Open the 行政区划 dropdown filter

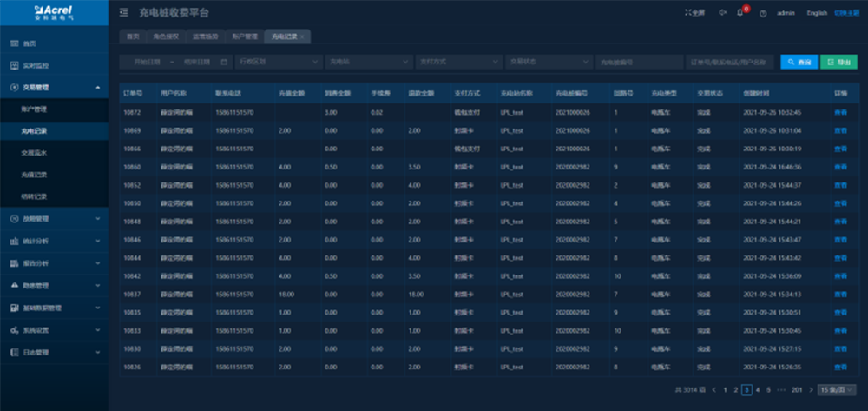tap(277, 62)
